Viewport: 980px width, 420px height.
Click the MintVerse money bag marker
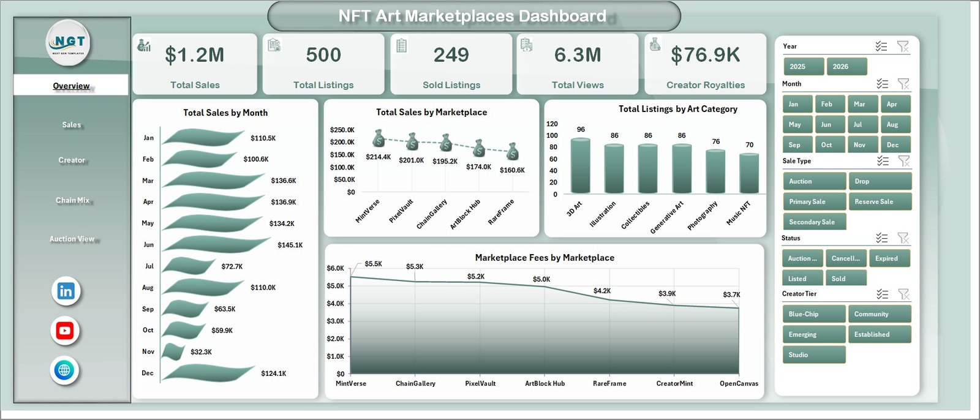(379, 138)
